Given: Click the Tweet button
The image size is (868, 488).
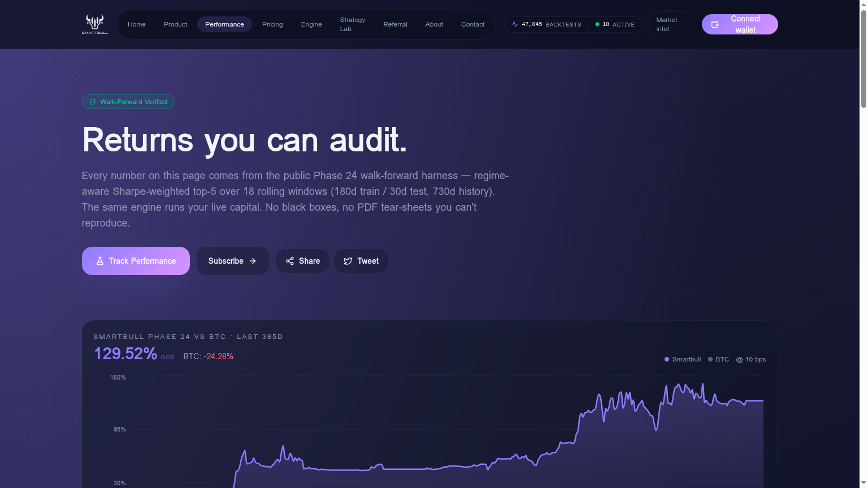Looking at the screenshot, I should click(361, 261).
